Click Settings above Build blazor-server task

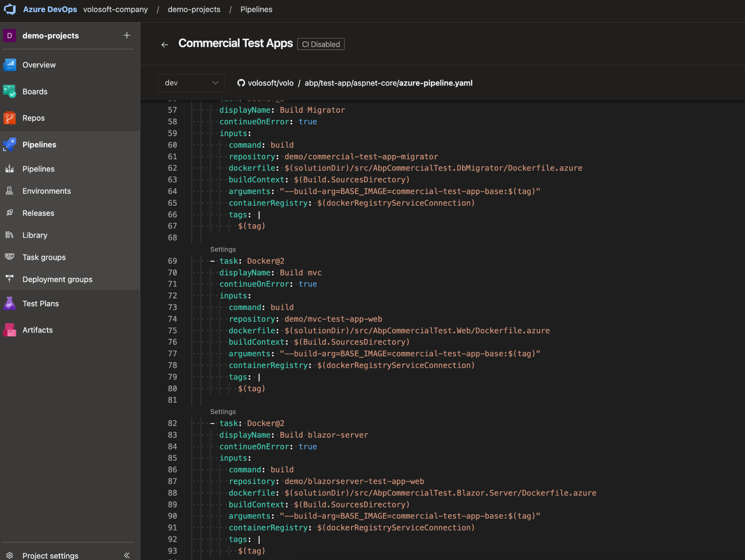223,412
